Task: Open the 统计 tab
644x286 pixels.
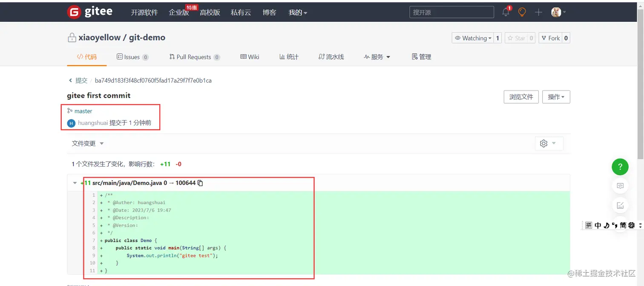Action: coord(289,57)
